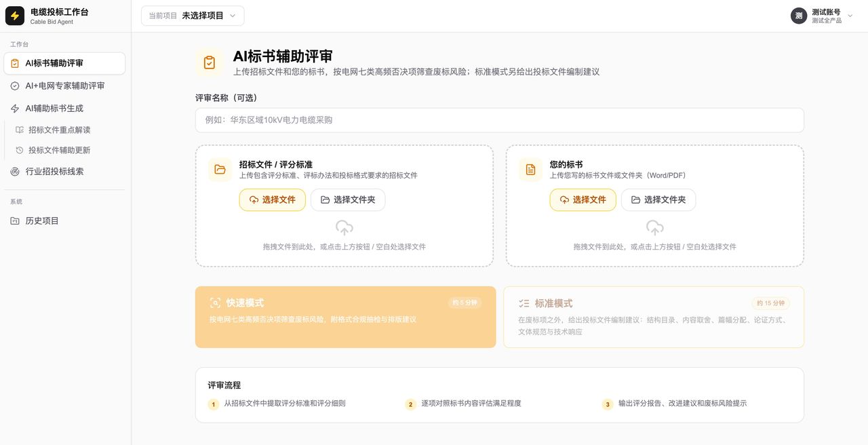Expand the 测试账号 account menu chevron

point(850,16)
